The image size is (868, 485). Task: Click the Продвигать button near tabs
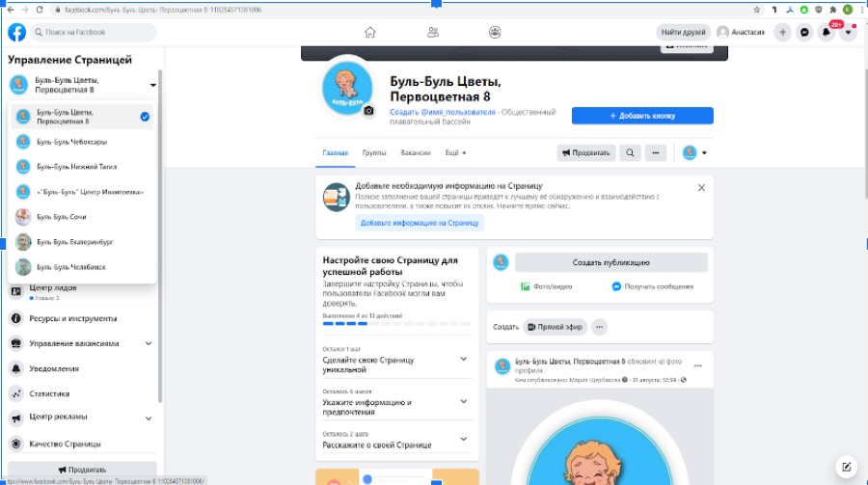coord(586,152)
